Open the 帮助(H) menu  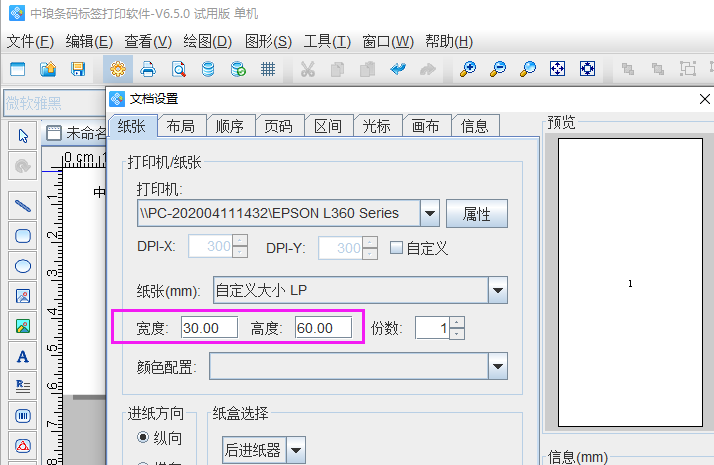[x=449, y=42]
